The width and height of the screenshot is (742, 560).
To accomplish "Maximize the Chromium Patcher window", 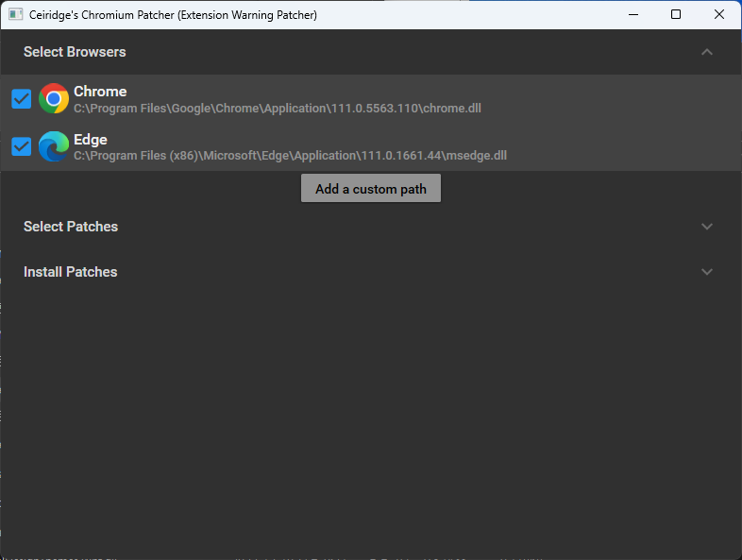I will [676, 14].
